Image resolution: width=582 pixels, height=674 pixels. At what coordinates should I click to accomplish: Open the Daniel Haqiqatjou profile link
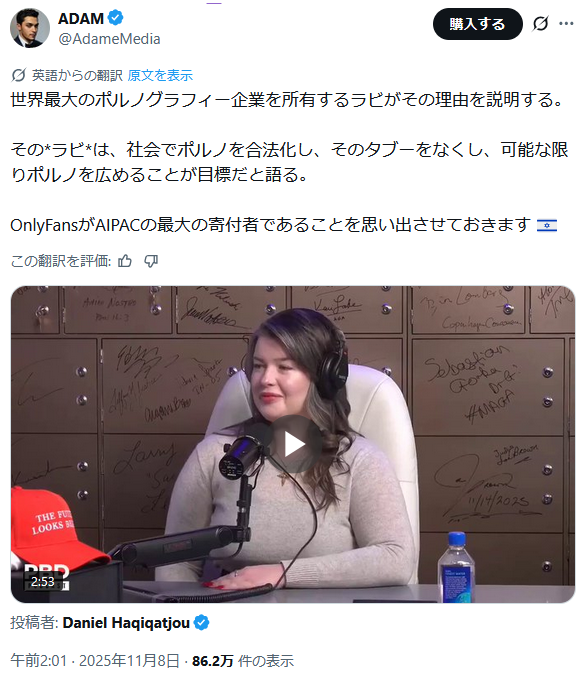click(x=126, y=622)
